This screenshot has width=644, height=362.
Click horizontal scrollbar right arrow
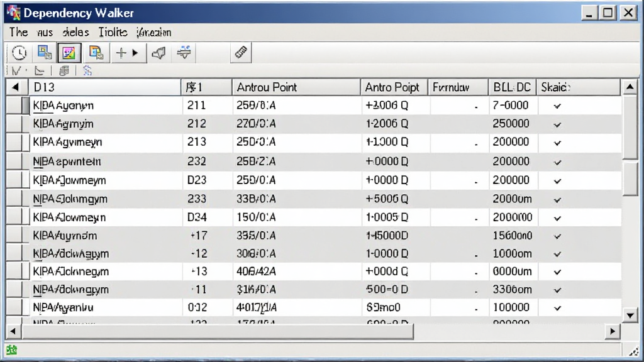tap(613, 331)
